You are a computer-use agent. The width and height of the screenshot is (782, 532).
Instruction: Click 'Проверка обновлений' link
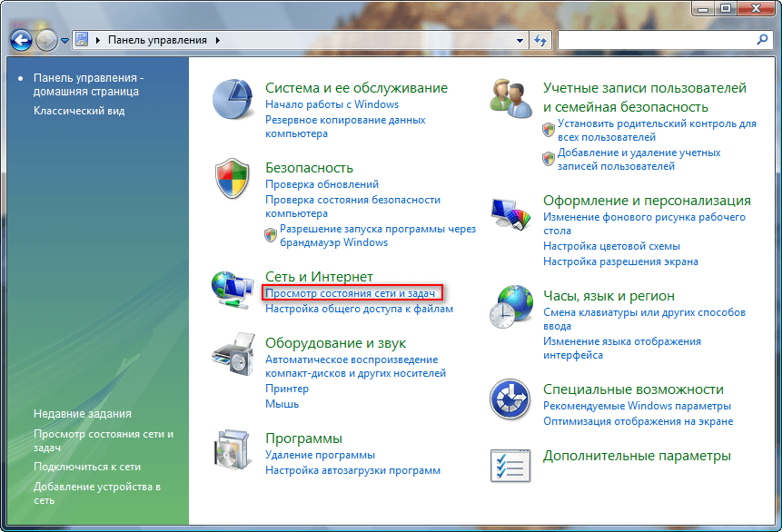click(x=322, y=184)
